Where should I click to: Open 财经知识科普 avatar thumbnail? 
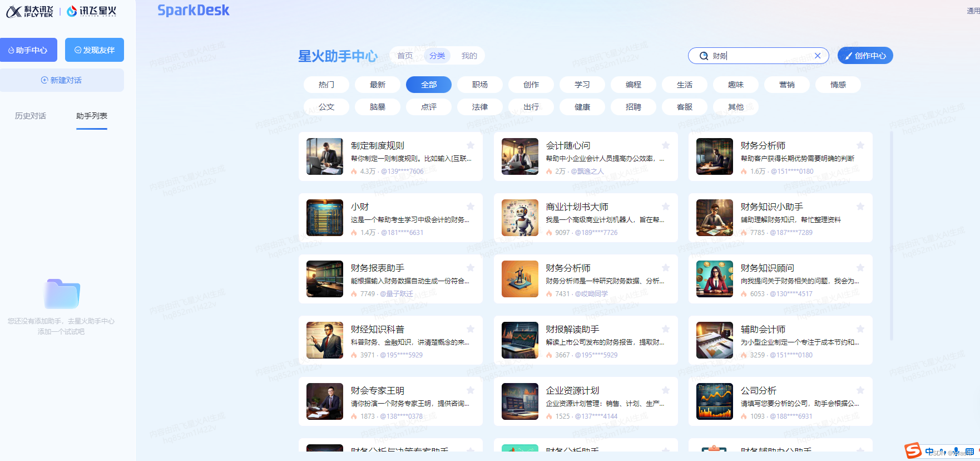coord(325,340)
